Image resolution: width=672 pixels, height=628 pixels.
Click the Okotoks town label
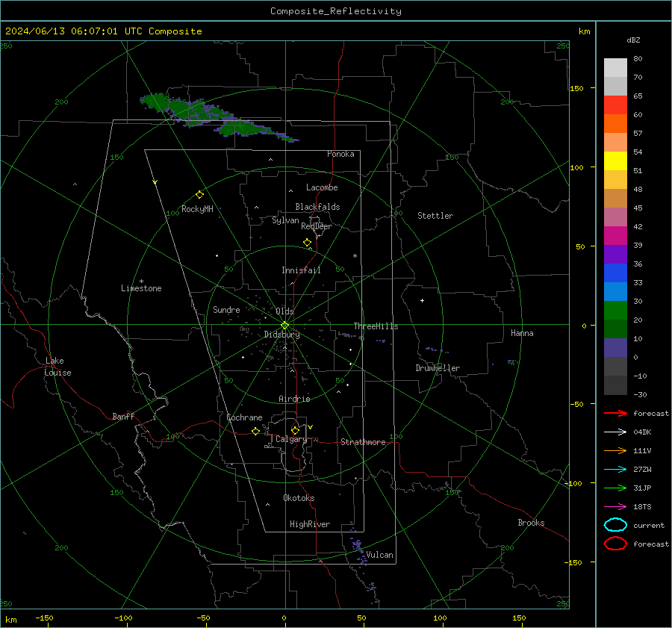[299, 498]
